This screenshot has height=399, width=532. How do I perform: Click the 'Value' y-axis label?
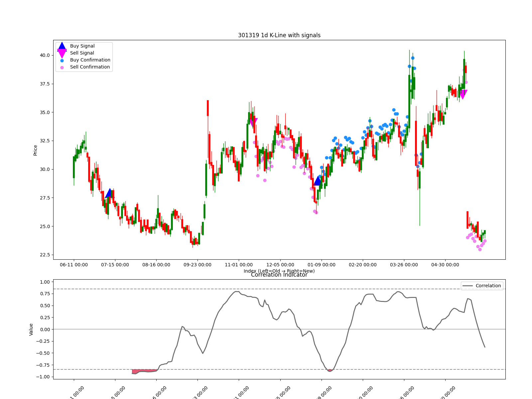(x=31, y=330)
